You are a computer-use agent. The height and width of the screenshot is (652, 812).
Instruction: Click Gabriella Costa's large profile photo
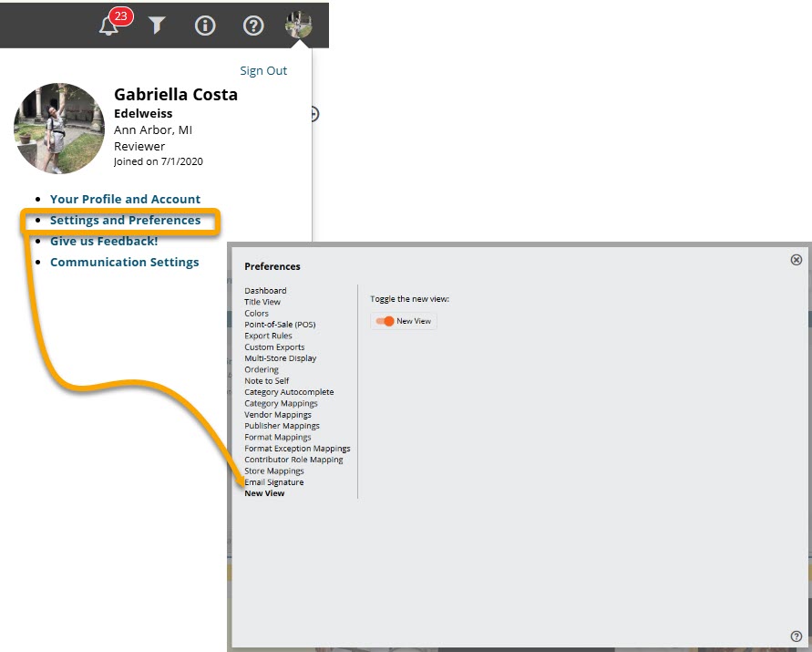pos(59,128)
